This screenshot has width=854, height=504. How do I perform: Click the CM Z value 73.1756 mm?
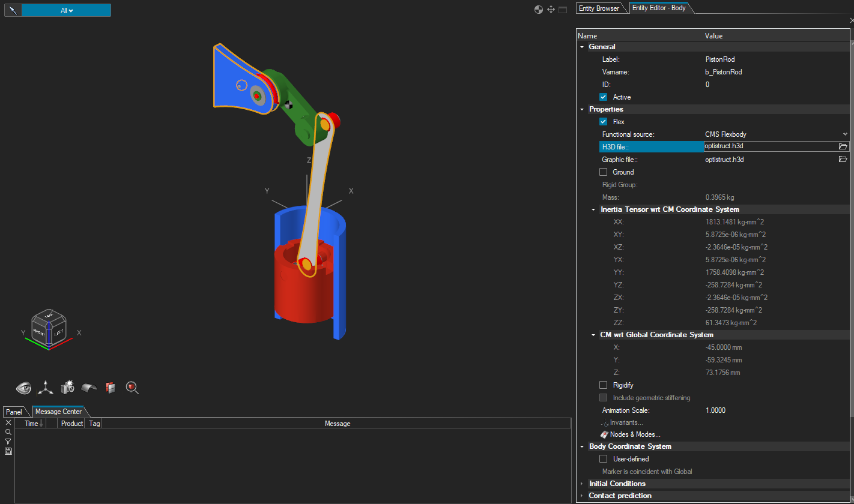pos(722,373)
